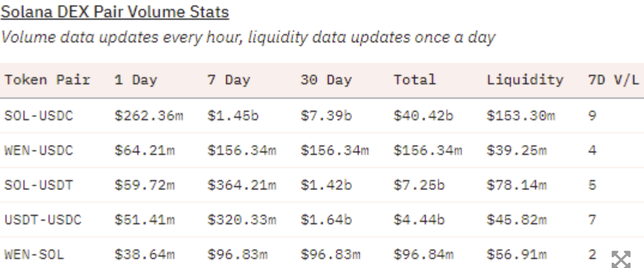Sort table by Liquidity column header
The width and height of the screenshot is (644, 268).
tap(525, 80)
